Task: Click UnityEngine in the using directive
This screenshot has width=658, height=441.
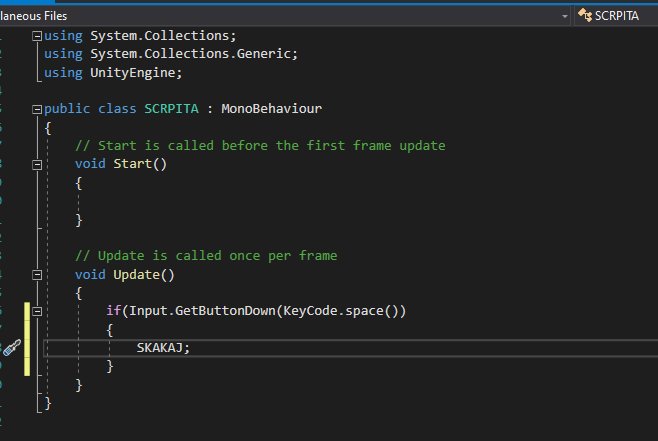Action: click(135, 72)
